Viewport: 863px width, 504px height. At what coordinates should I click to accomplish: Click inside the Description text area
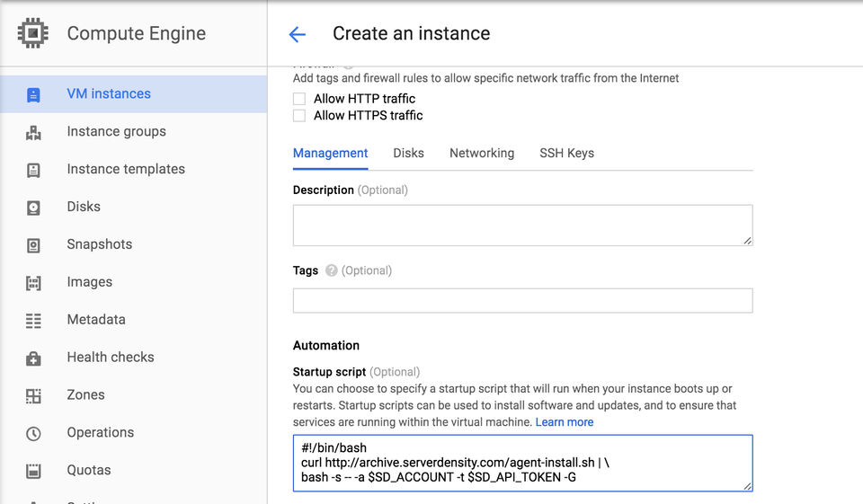[x=522, y=225]
